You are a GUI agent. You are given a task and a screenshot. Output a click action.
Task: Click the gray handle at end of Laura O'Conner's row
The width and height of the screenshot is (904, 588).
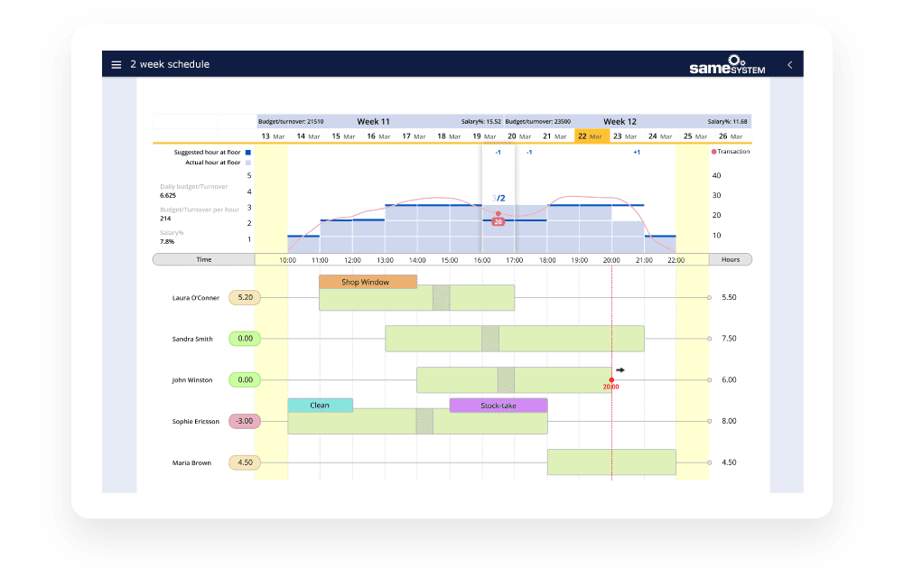pos(710,297)
